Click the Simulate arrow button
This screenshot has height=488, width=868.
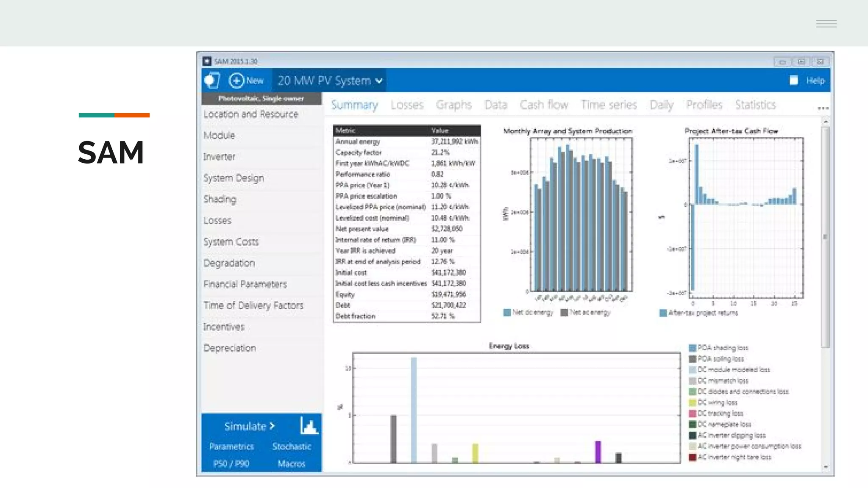tap(249, 426)
